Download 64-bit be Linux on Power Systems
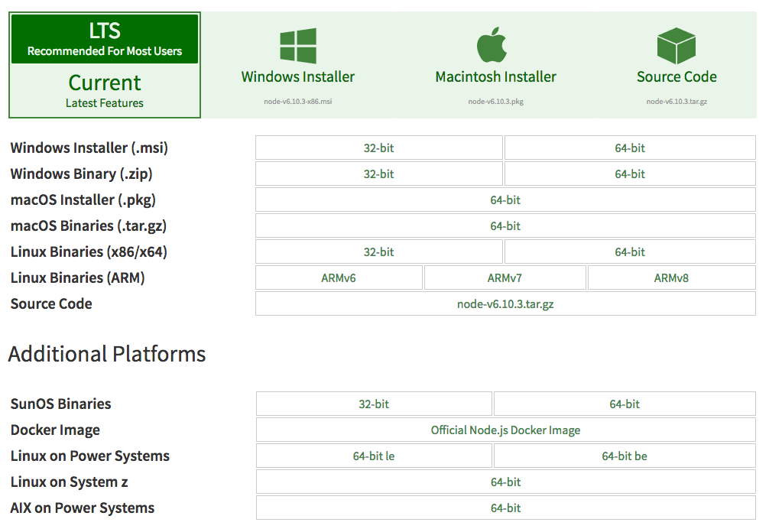The image size is (769, 532). point(625,456)
